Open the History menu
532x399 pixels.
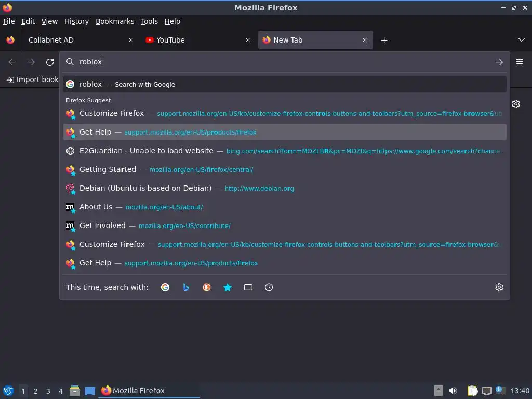(77, 21)
